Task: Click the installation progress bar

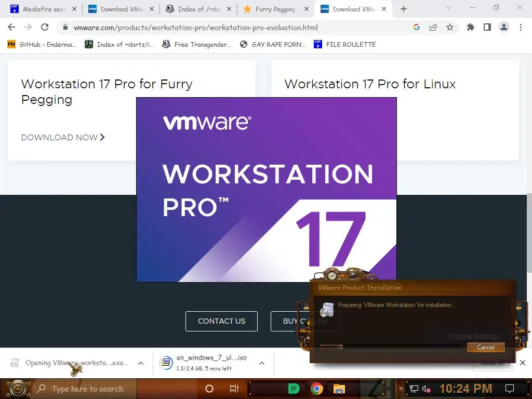Action: 390,347
